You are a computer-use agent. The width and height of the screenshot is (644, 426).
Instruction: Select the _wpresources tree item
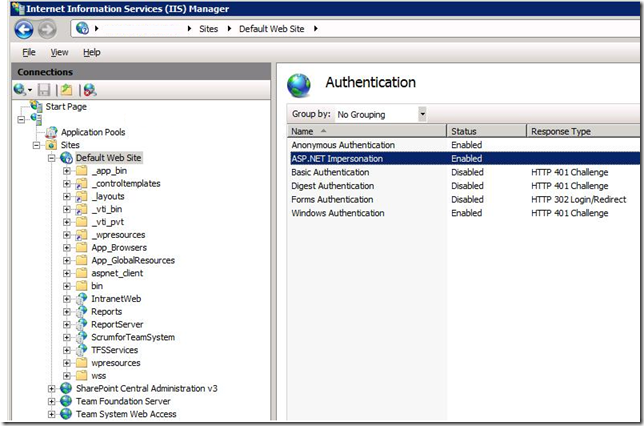118,235
